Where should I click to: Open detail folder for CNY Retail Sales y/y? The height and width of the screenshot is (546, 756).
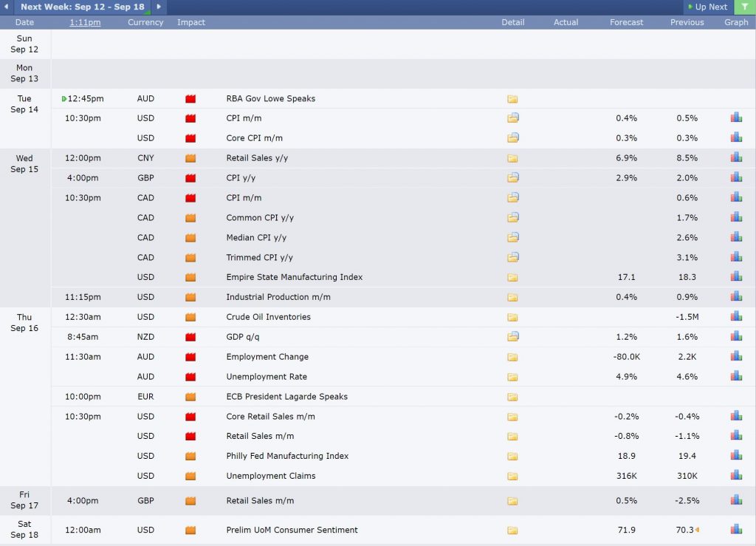point(512,158)
